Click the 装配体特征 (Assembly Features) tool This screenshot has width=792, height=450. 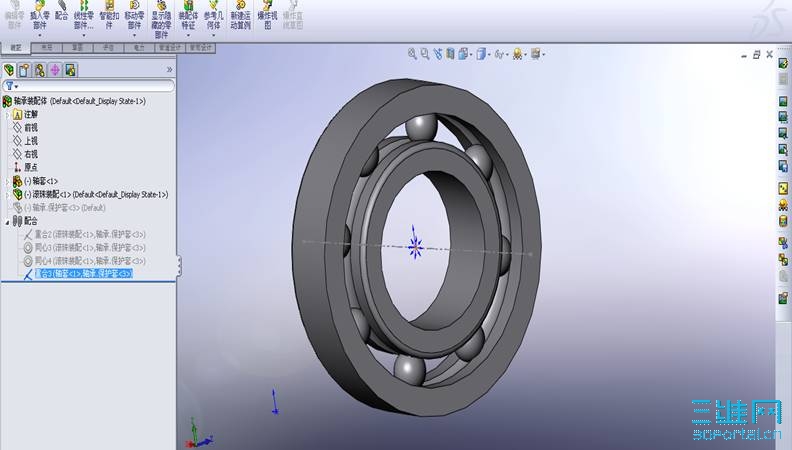188,15
